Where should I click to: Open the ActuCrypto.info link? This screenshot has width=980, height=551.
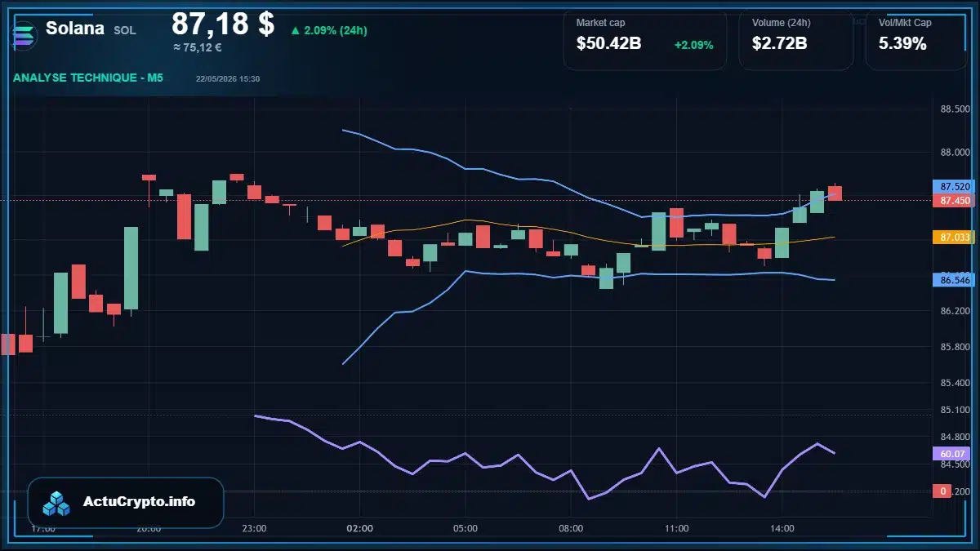pyautogui.click(x=126, y=502)
